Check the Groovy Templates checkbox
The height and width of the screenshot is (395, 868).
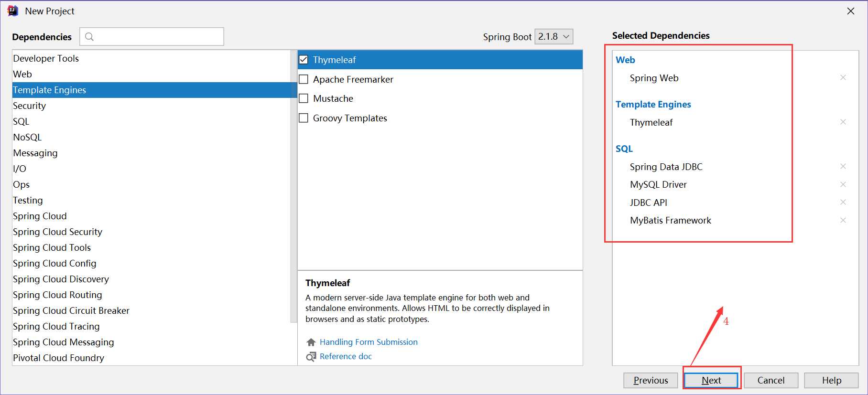(304, 118)
